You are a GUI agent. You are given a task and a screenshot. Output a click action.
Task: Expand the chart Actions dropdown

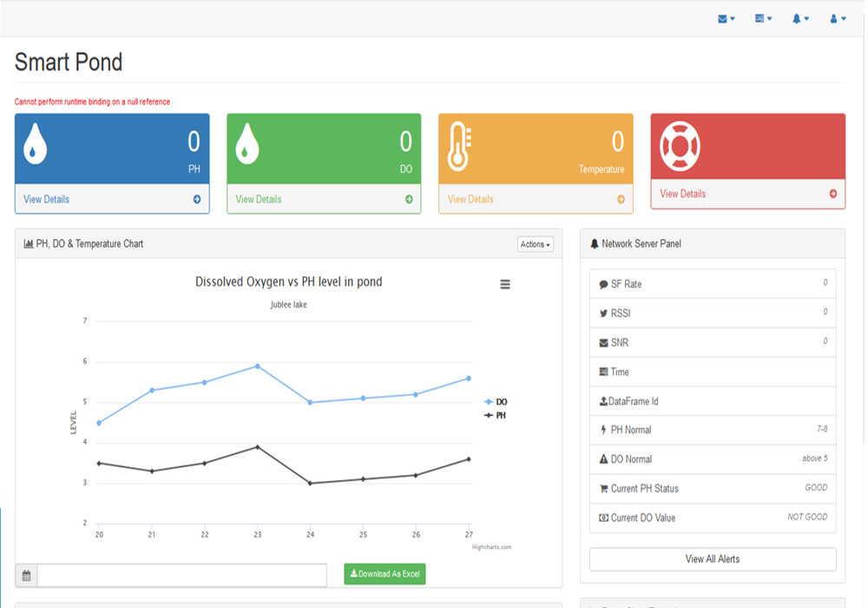(535, 244)
